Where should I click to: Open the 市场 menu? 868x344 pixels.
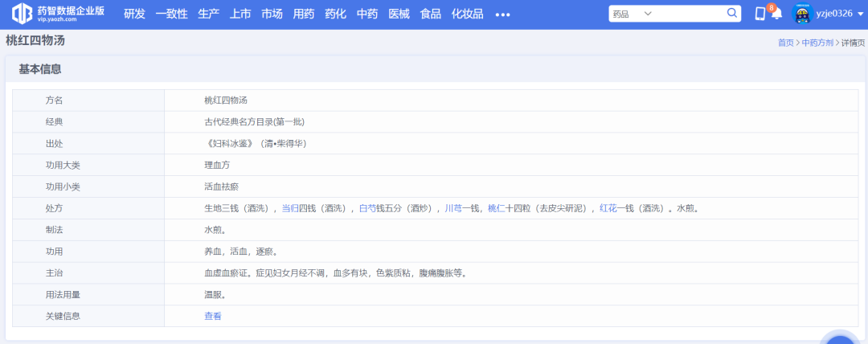point(272,14)
